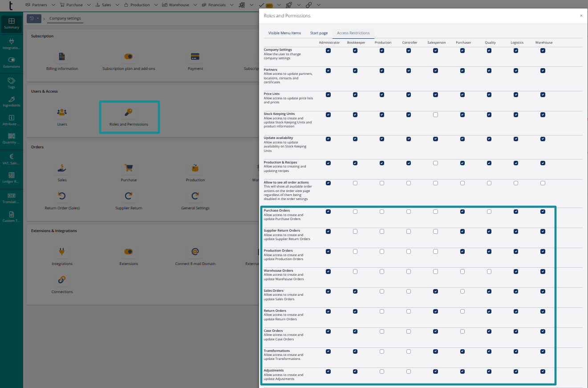The image size is (588, 388).
Task: Open the Integrations settings icon
Action: 62,252
